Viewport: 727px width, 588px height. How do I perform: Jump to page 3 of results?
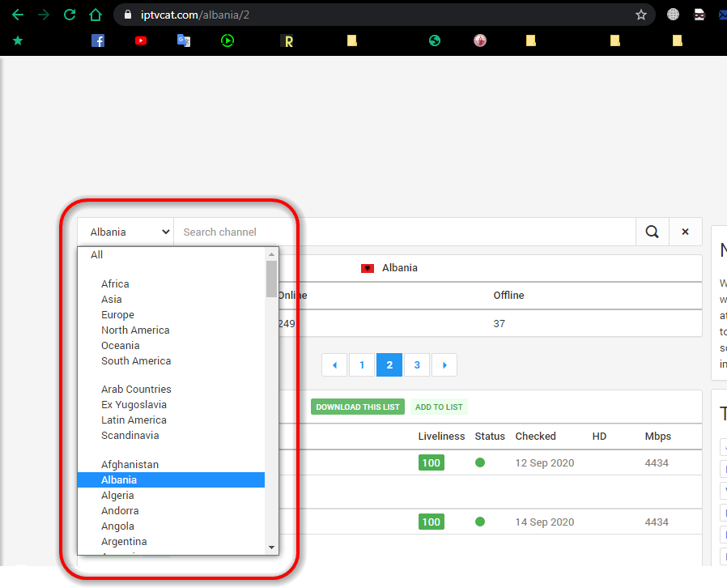click(417, 365)
